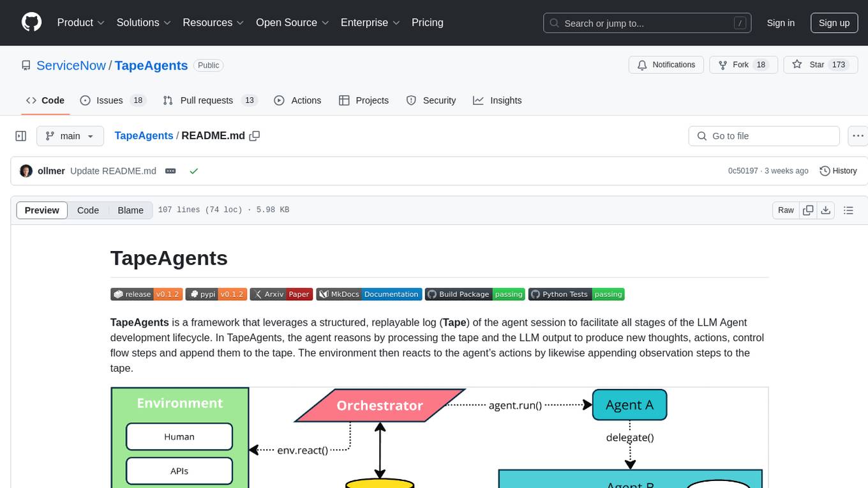Open the Arxiv Paper badge
Screen dimensions: 868x488
pyautogui.click(x=281, y=294)
